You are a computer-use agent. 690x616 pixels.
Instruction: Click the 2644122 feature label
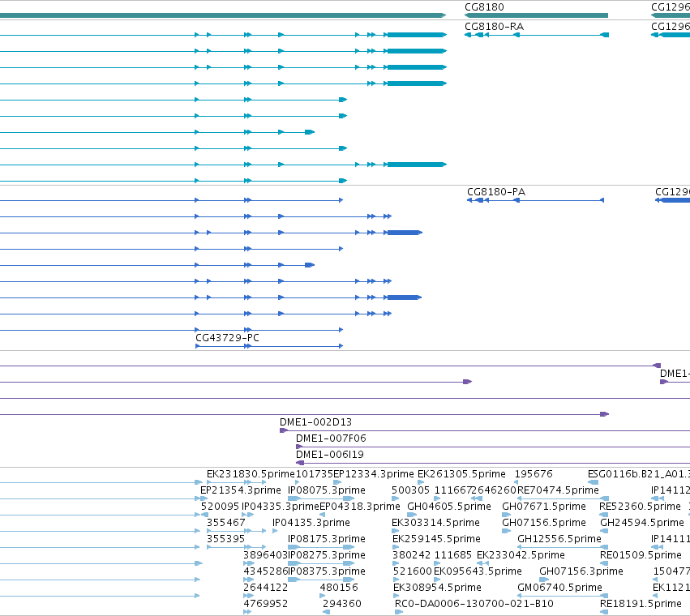pyautogui.click(x=265, y=588)
